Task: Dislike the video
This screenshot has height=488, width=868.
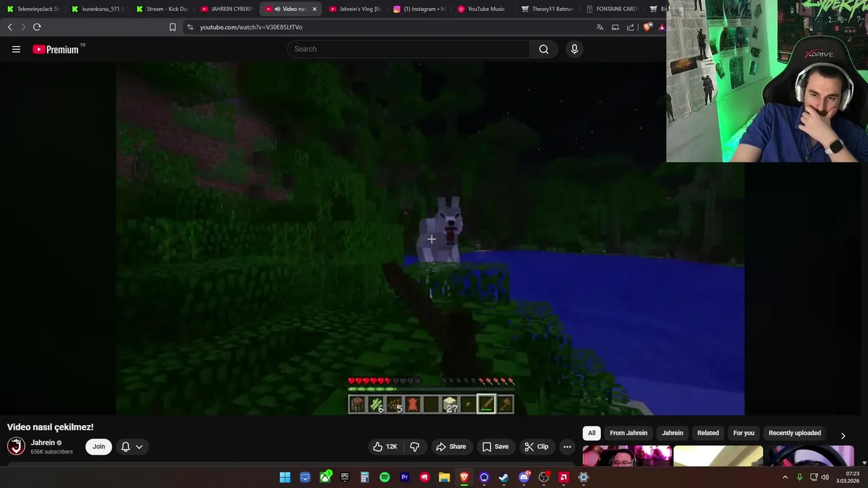Action: click(415, 447)
